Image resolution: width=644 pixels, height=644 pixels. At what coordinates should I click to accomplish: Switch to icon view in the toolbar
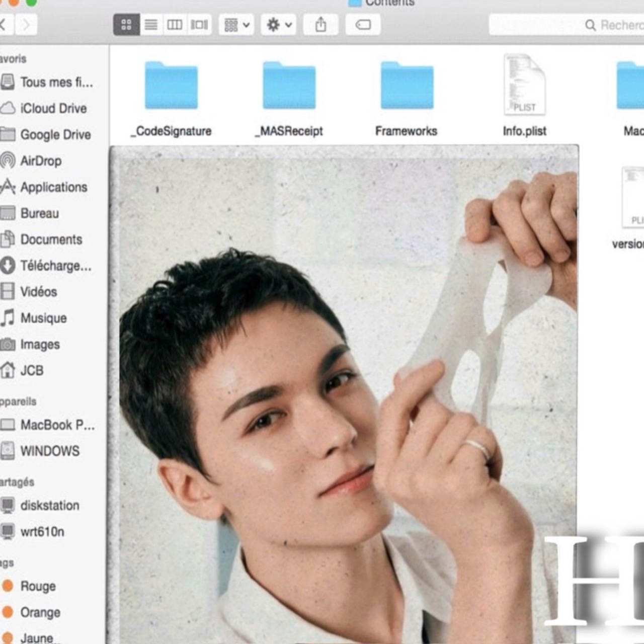tap(126, 25)
